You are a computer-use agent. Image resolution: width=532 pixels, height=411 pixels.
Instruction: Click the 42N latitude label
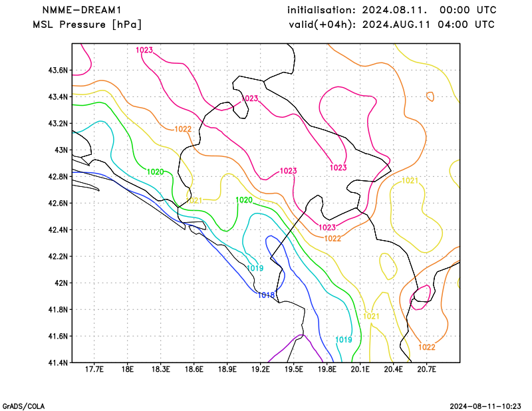[61, 283]
